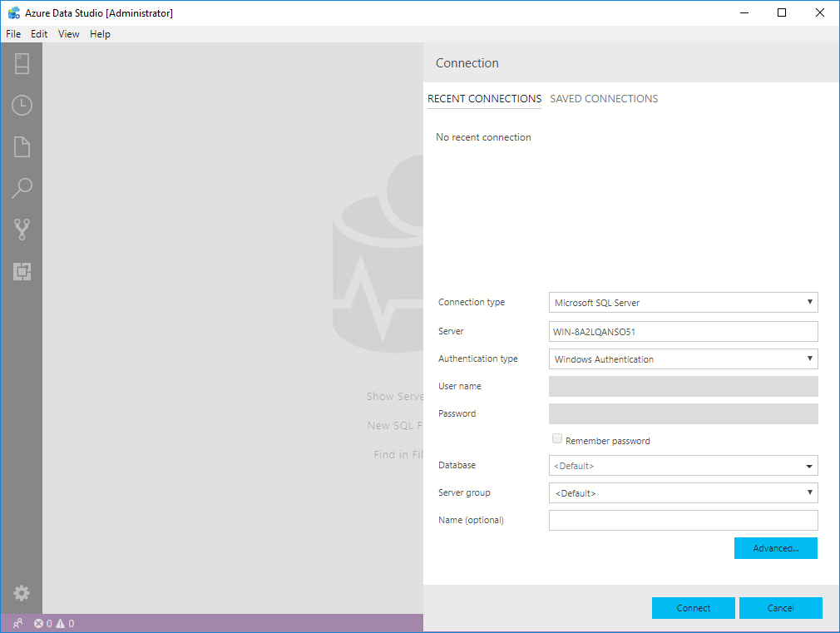Open the Servers view in the activity bar
The width and height of the screenshot is (840, 633).
tap(22, 63)
